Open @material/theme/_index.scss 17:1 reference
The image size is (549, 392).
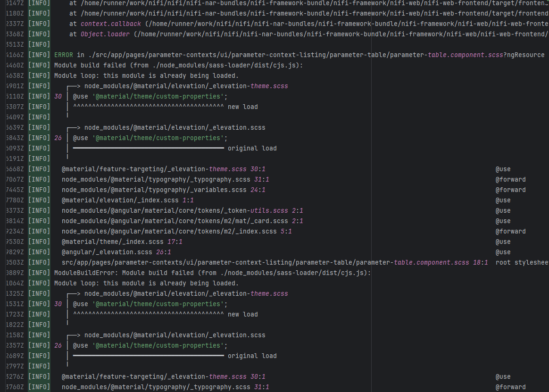tap(122, 242)
